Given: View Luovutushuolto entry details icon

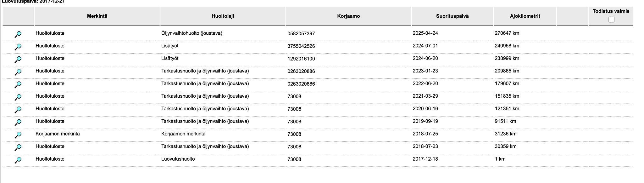Looking at the screenshot, I should (18, 160).
